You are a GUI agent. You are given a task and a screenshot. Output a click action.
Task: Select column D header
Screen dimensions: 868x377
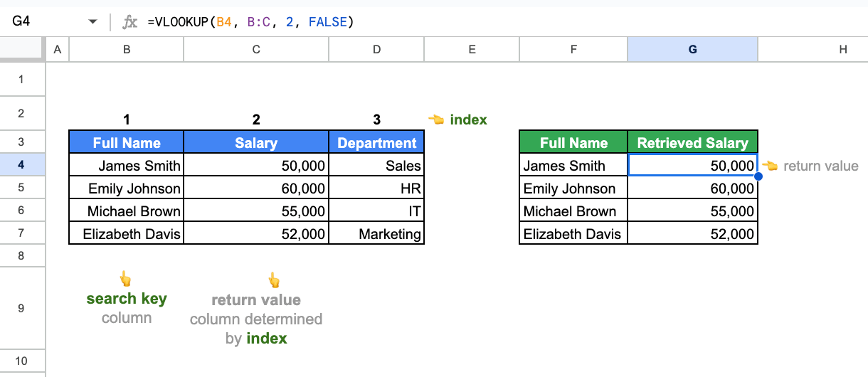[376, 49]
